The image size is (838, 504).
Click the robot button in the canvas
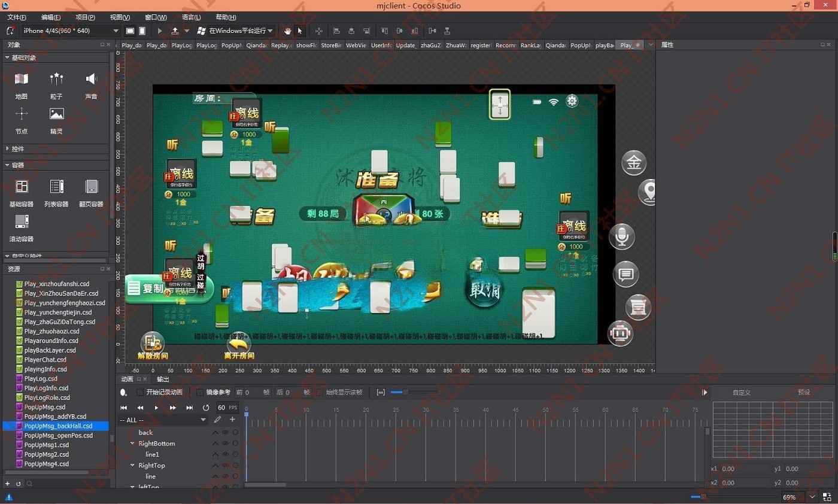620,333
